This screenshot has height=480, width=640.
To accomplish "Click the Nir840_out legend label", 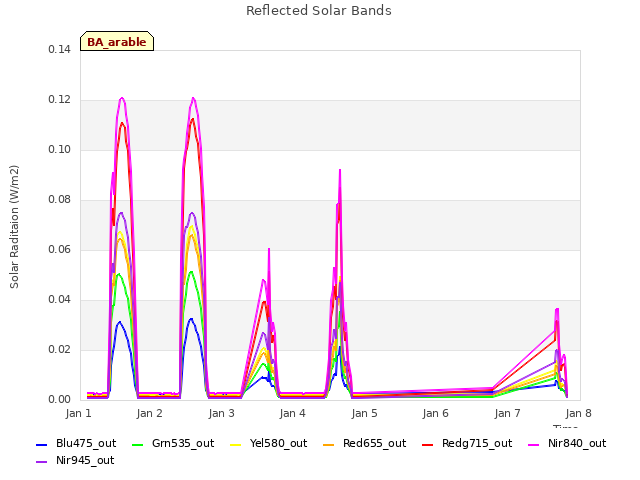I will (x=577, y=443).
